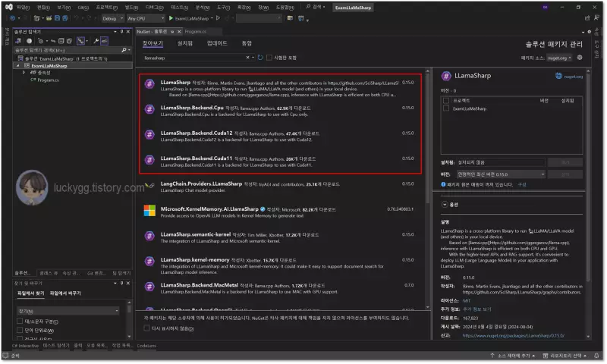The width and height of the screenshot is (607, 364).
Task: Expand the dependencies tree node
Action: tap(24, 73)
